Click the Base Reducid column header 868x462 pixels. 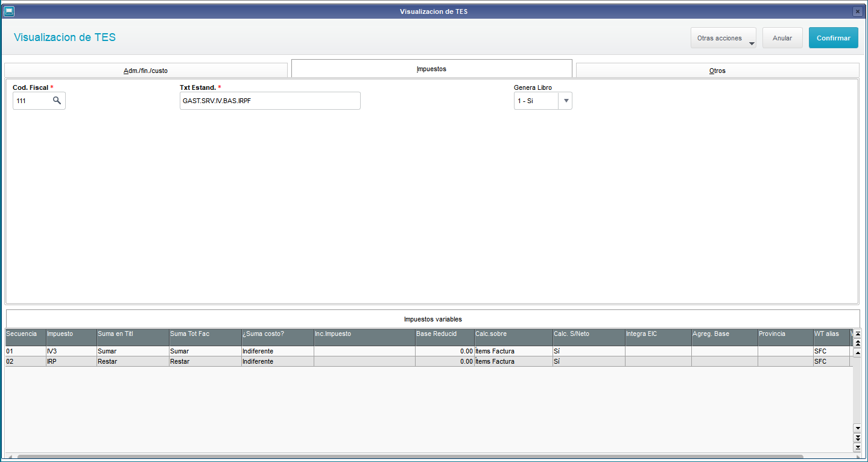pos(445,337)
